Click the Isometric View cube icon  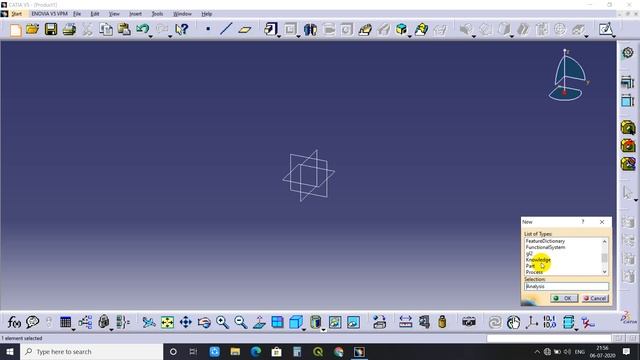tap(296, 322)
